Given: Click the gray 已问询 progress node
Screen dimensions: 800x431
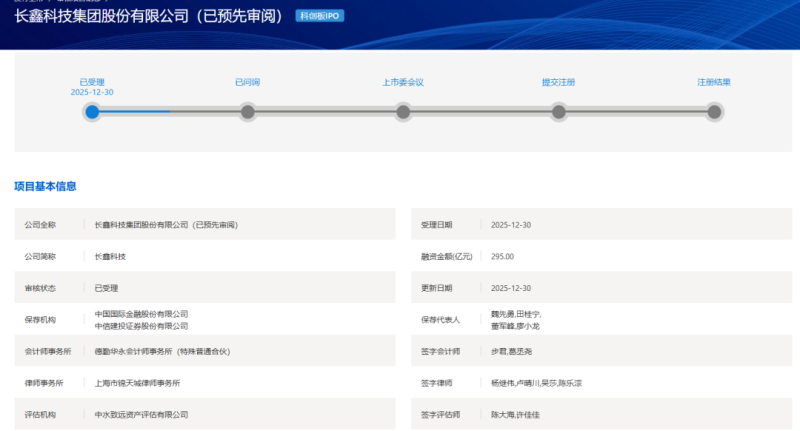Looking at the screenshot, I should [x=248, y=112].
